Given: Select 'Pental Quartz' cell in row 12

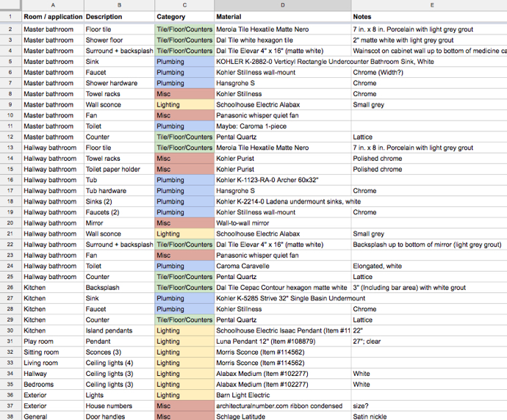Looking at the screenshot, I should coord(283,137).
